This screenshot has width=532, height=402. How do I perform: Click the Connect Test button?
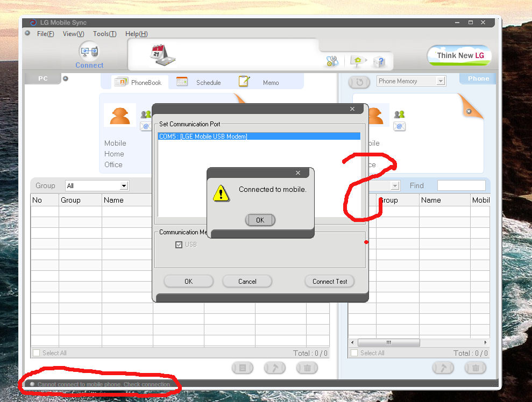[329, 281]
